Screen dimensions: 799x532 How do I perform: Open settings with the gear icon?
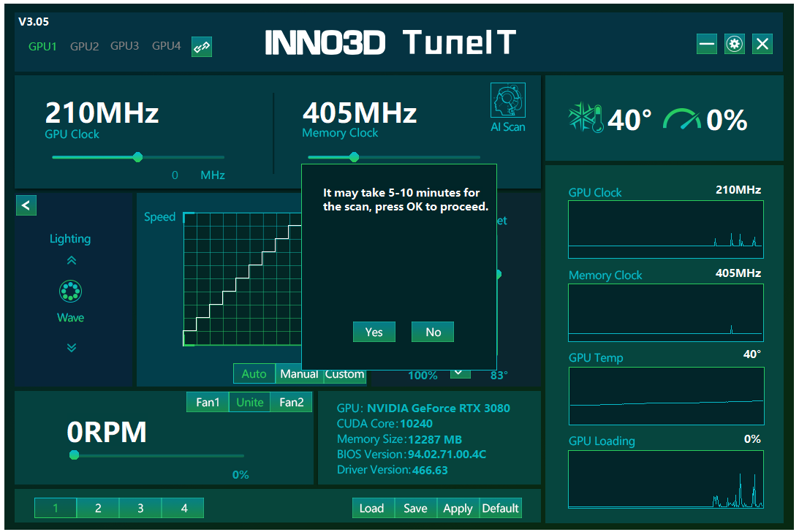734,44
